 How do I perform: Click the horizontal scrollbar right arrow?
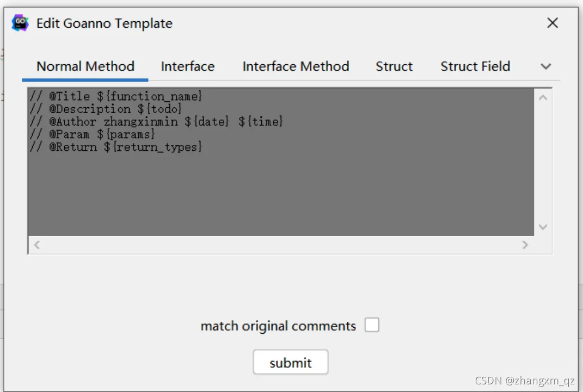pyautogui.click(x=525, y=244)
